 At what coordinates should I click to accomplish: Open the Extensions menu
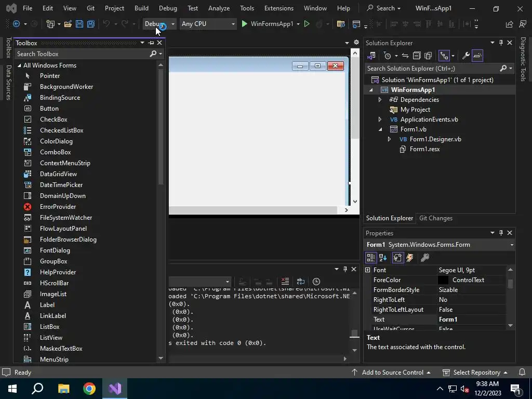[x=279, y=8]
